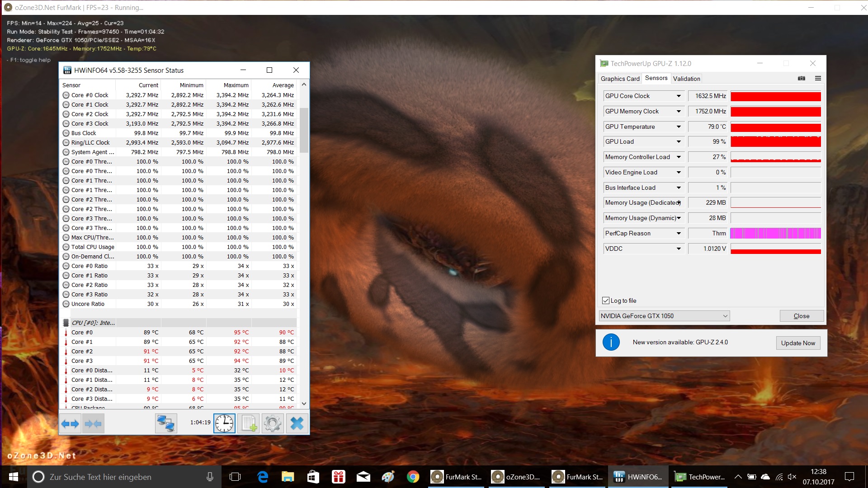Open the OneDrive cloud tray icon
Image resolution: width=868 pixels, height=488 pixels.
[x=765, y=477]
